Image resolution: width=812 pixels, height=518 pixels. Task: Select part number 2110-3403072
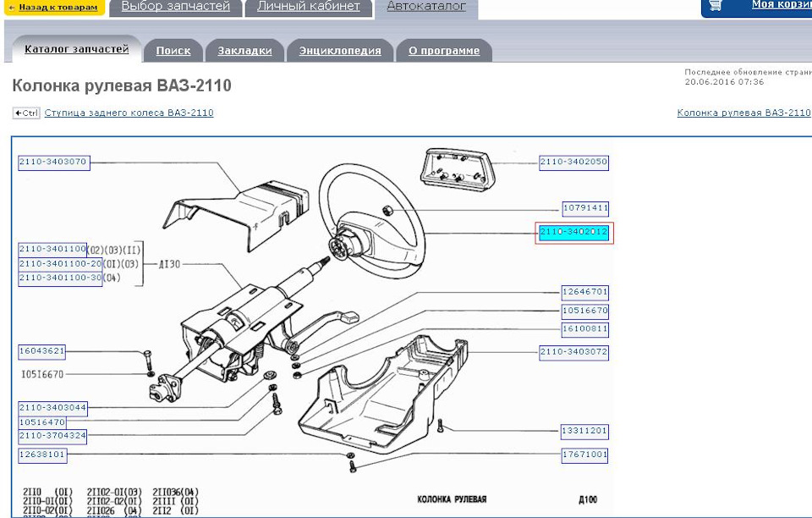tap(573, 353)
